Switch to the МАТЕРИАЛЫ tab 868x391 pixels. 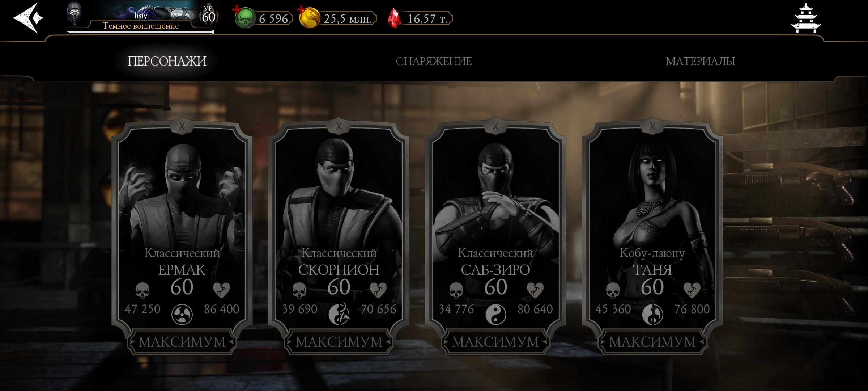pos(701,61)
